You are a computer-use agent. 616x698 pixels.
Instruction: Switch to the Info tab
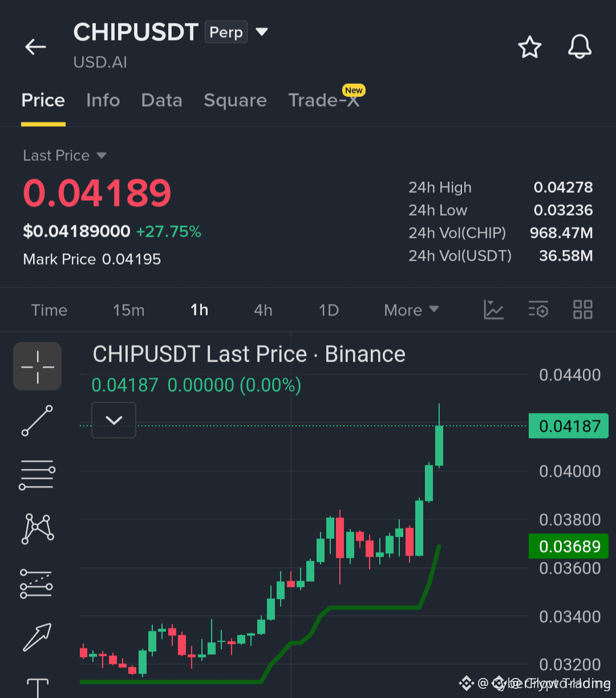(103, 100)
